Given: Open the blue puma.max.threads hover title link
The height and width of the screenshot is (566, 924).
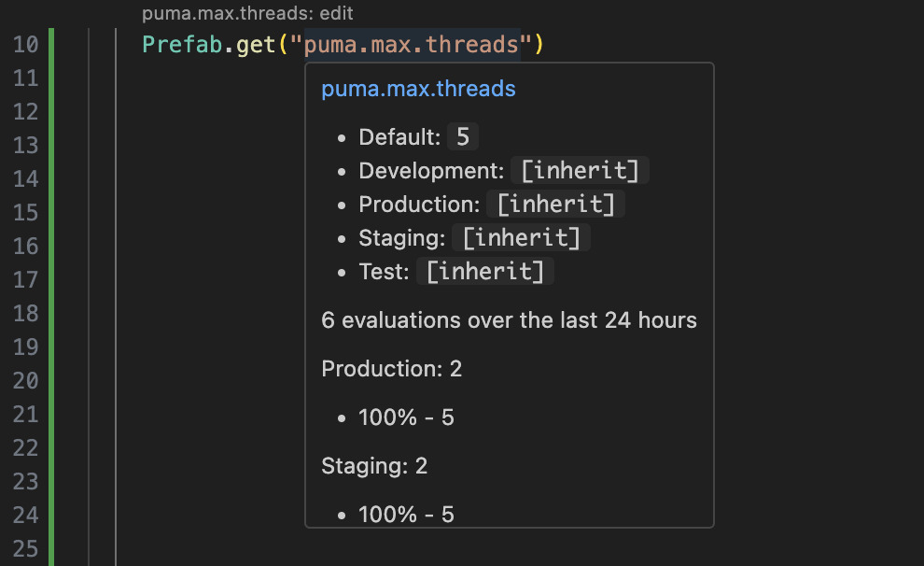Looking at the screenshot, I should (418, 89).
